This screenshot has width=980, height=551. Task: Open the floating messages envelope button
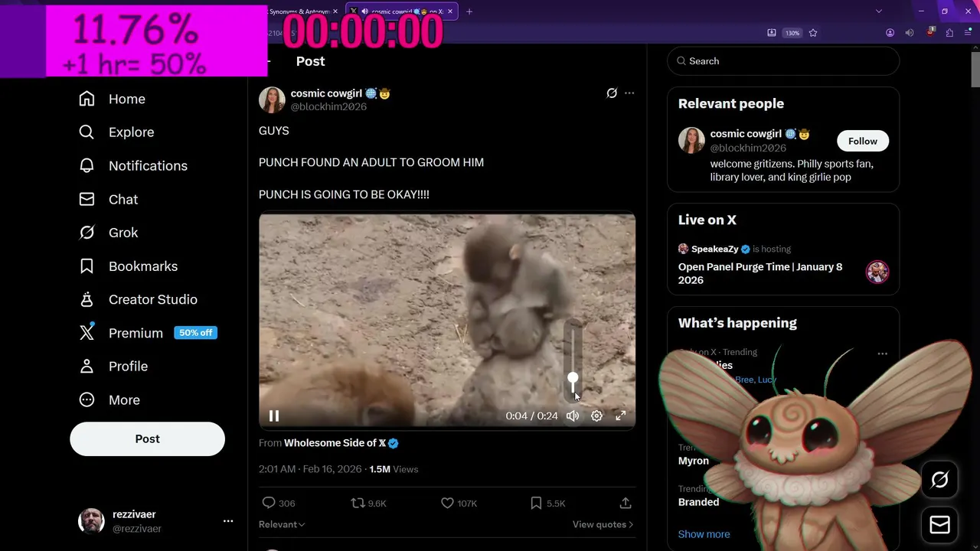click(939, 525)
